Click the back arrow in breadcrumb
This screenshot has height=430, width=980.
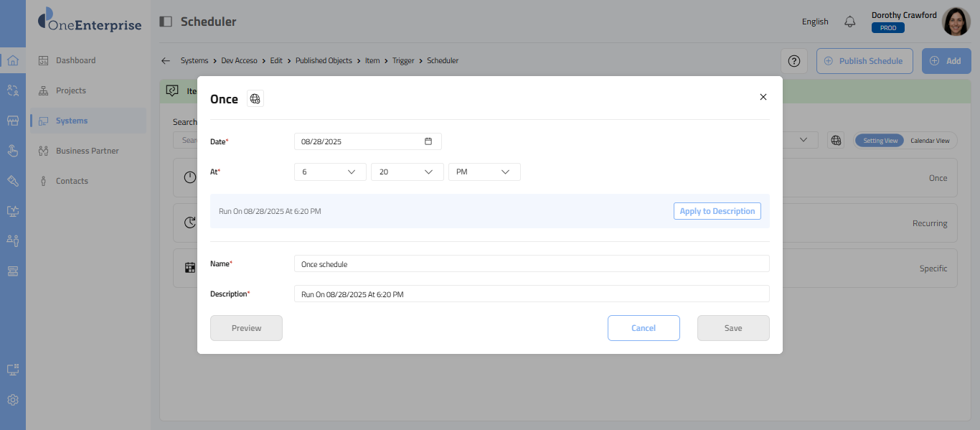pyautogui.click(x=166, y=61)
